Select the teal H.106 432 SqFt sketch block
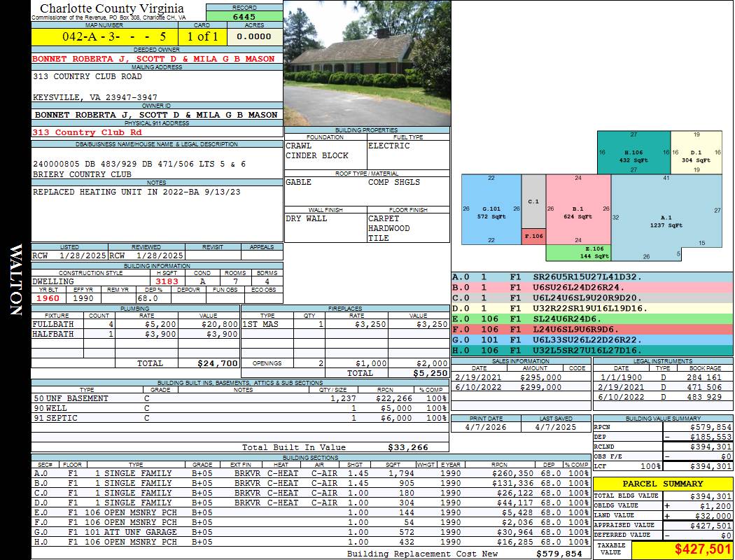This screenshot has width=735, height=560. click(x=633, y=155)
